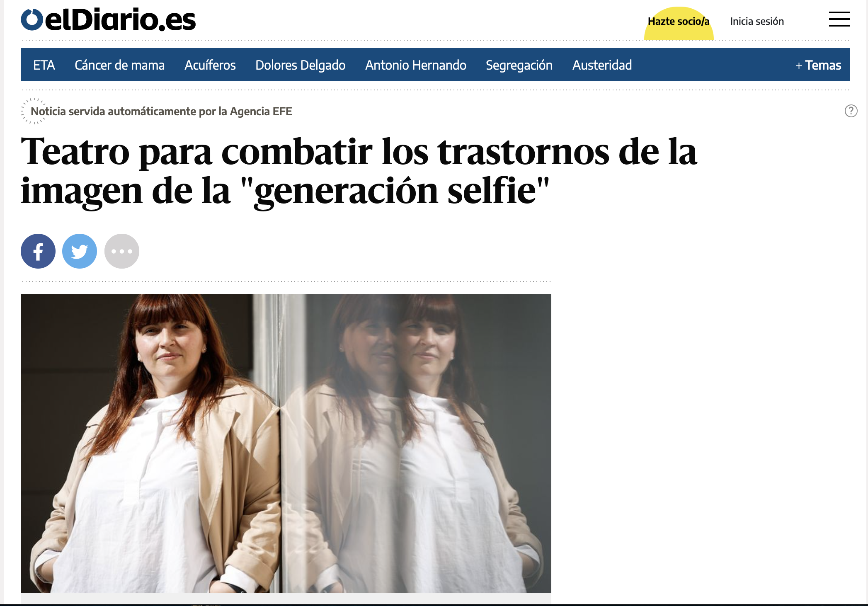Open the Dolores Delgado topic
868x606 pixels.
301,65
